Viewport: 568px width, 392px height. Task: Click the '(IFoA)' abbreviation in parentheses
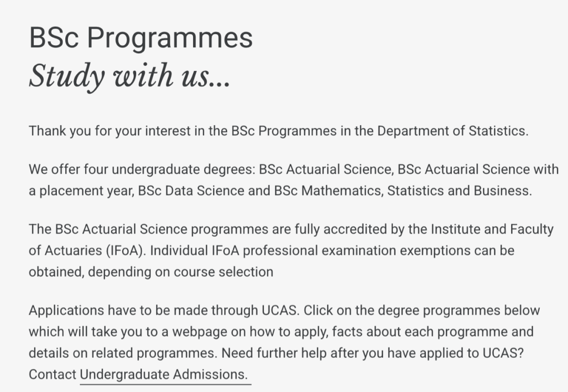click(126, 250)
